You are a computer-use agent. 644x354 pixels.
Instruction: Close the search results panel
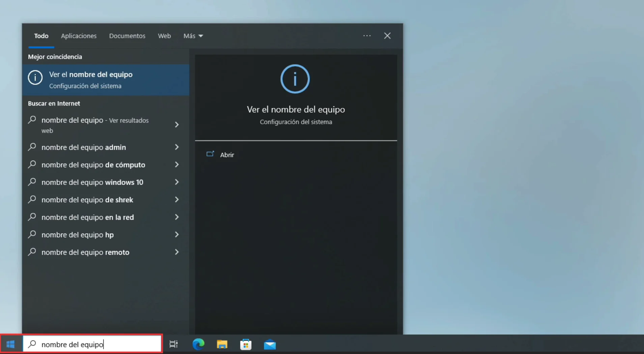pos(387,36)
